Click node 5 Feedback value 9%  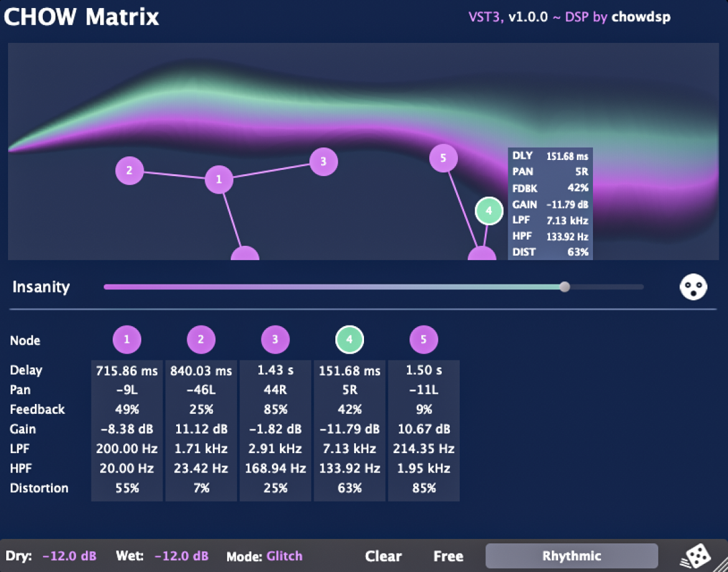point(424,410)
